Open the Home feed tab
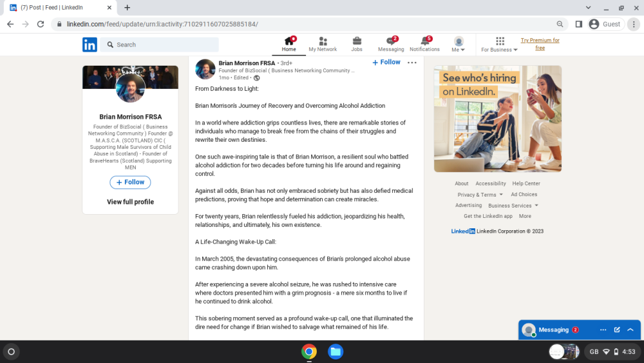The height and width of the screenshot is (363, 644). pos(289,44)
